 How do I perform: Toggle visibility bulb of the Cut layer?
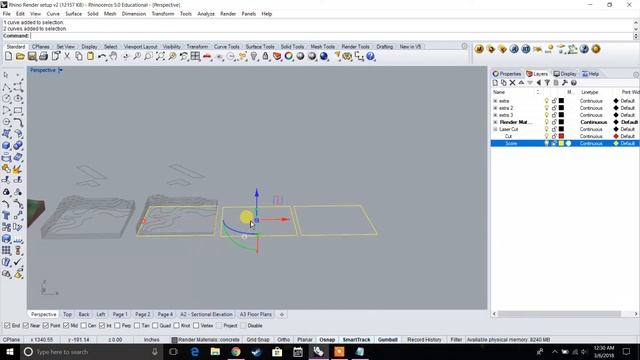click(547, 136)
